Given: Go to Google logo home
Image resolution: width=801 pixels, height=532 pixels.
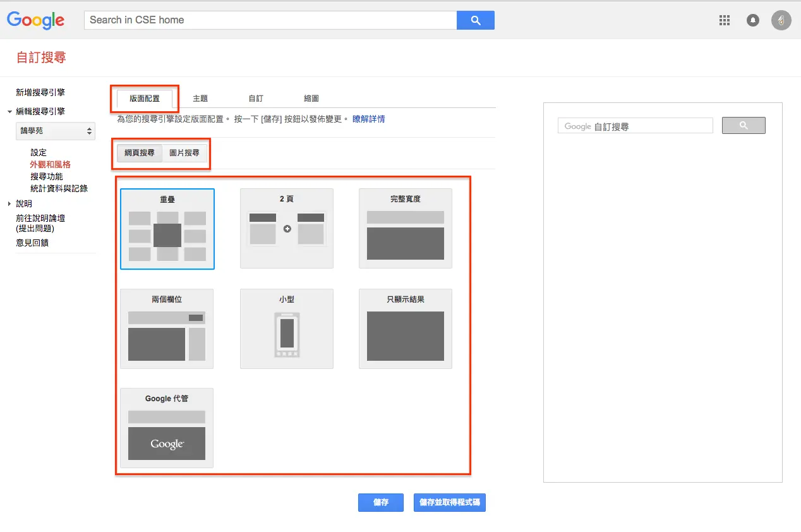Looking at the screenshot, I should (36, 20).
